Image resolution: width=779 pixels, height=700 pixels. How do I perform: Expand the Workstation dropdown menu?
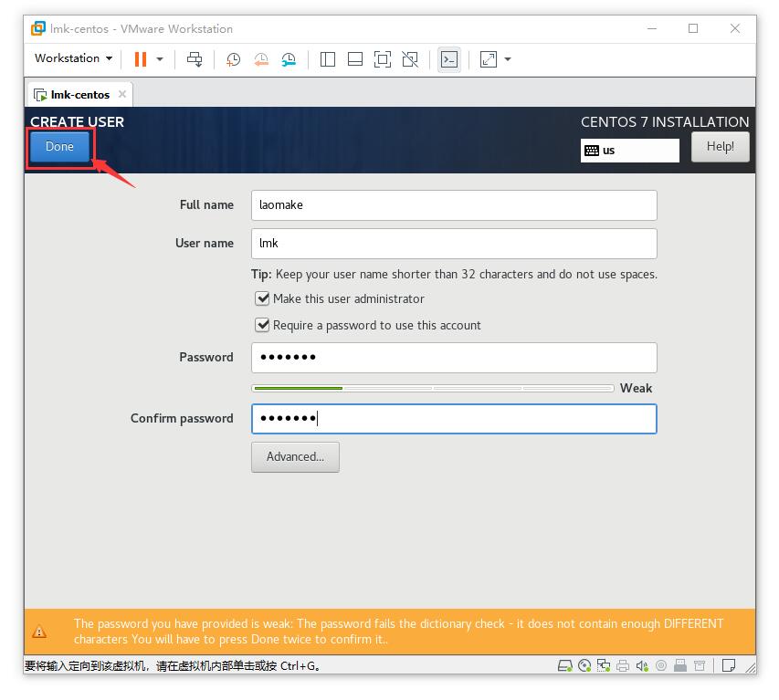pos(74,58)
